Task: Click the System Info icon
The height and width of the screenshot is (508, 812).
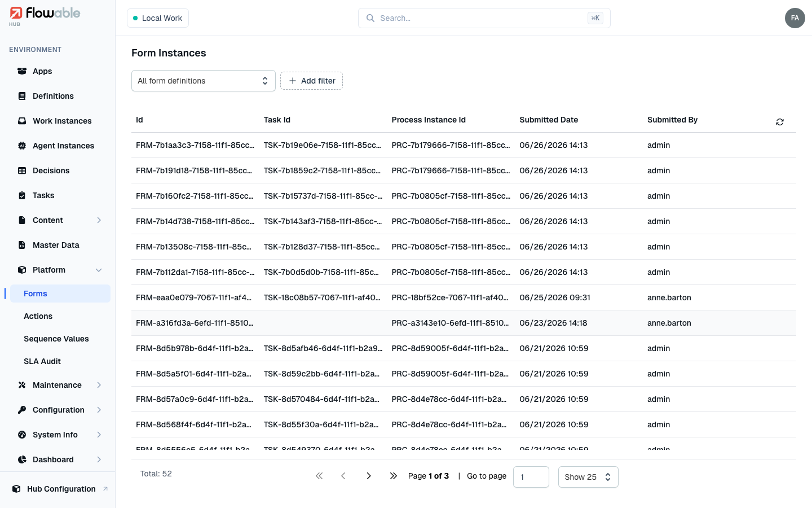Action: click(x=22, y=435)
